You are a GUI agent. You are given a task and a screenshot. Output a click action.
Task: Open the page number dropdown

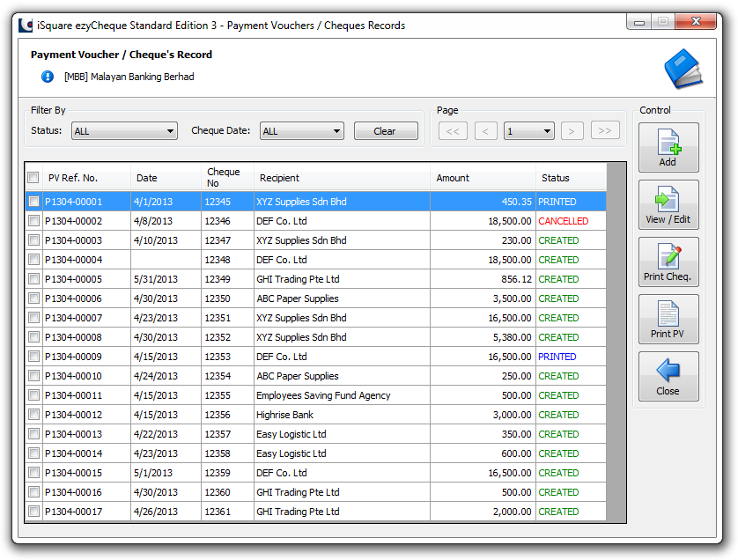point(529,131)
